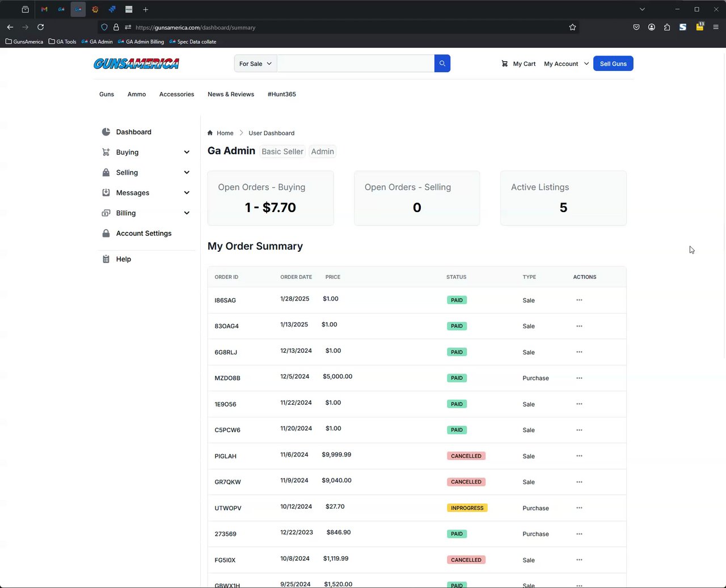This screenshot has height=588, width=726.
Task: Open Spec Data collate bookmark
Action: (x=193, y=41)
